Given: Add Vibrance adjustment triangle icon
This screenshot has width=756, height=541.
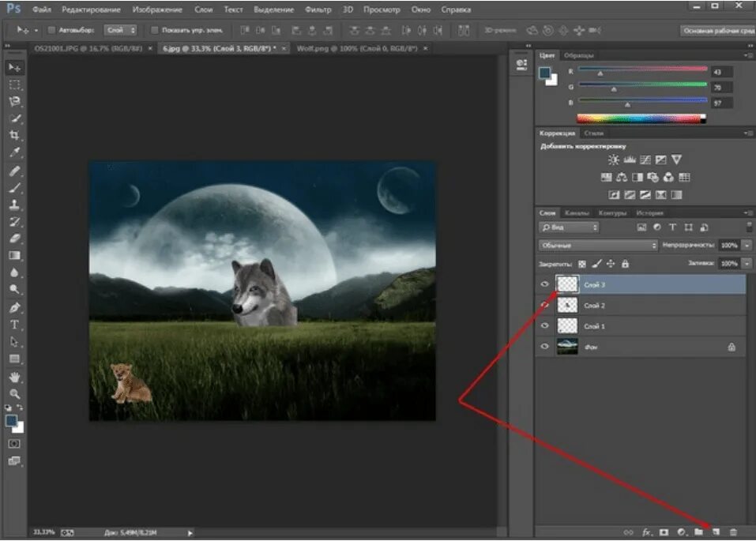Looking at the screenshot, I should 676,160.
